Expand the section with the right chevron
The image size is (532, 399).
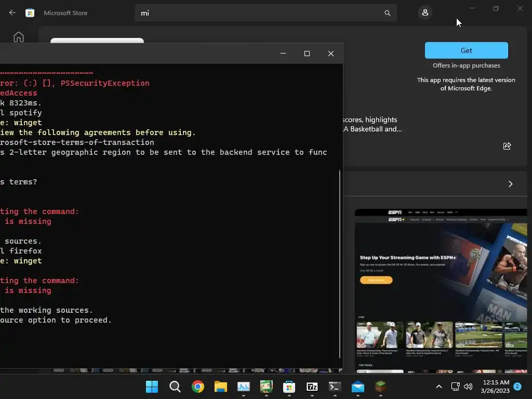pos(510,184)
